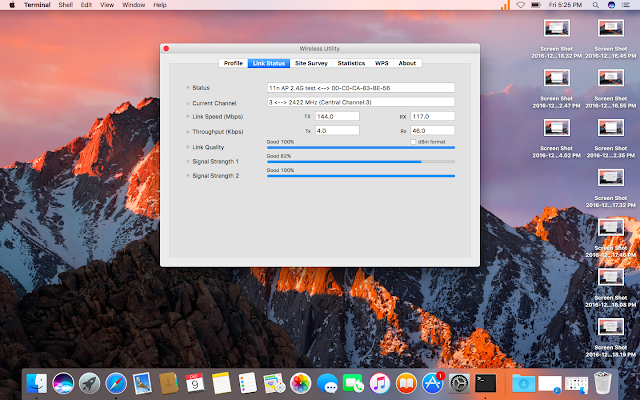
Task: Open the Trash in the dock
Action: pyautogui.click(x=603, y=382)
